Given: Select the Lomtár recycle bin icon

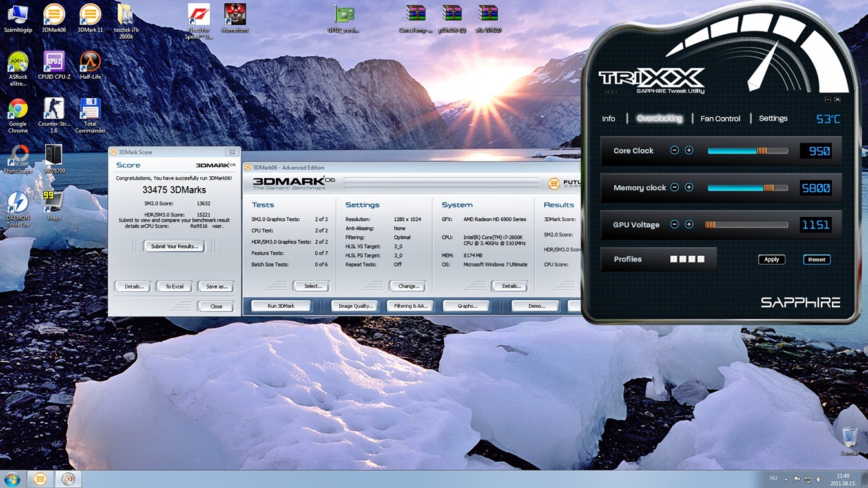Looking at the screenshot, I should (x=850, y=442).
